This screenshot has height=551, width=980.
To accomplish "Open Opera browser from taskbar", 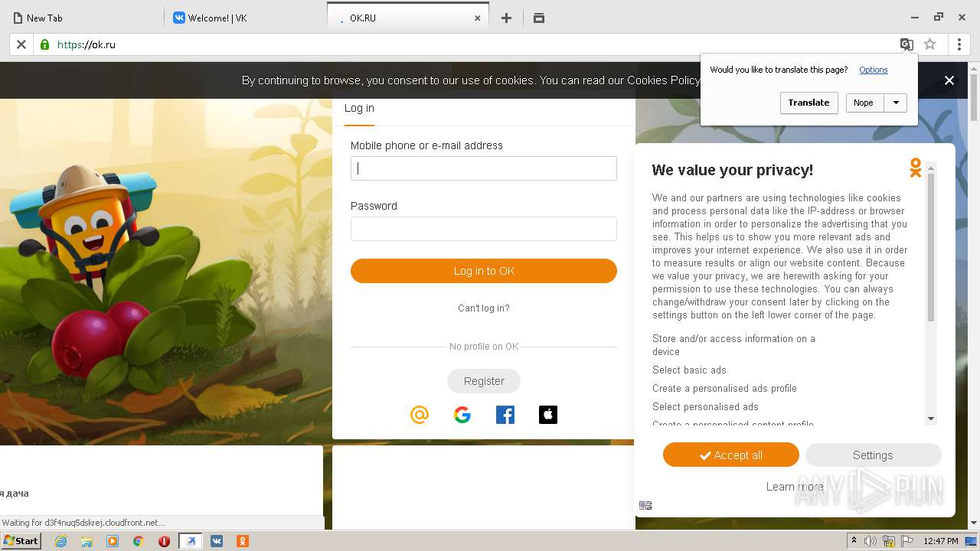I will pos(164,541).
